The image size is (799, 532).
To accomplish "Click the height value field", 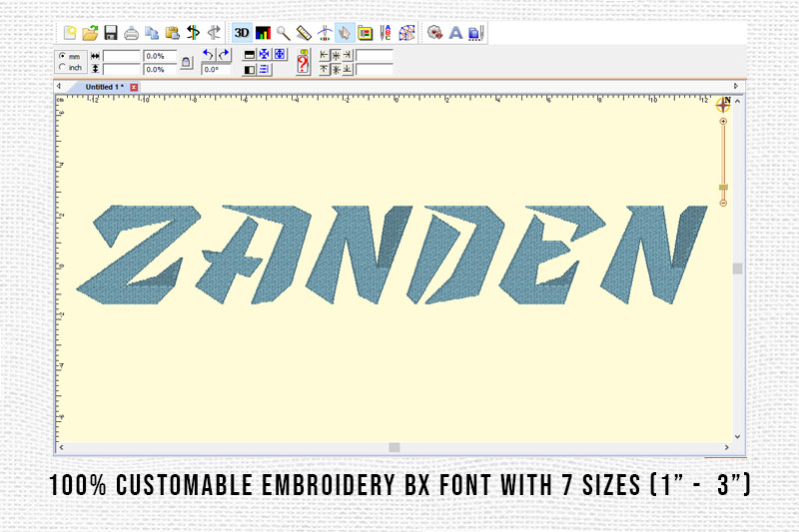I will pos(122,69).
